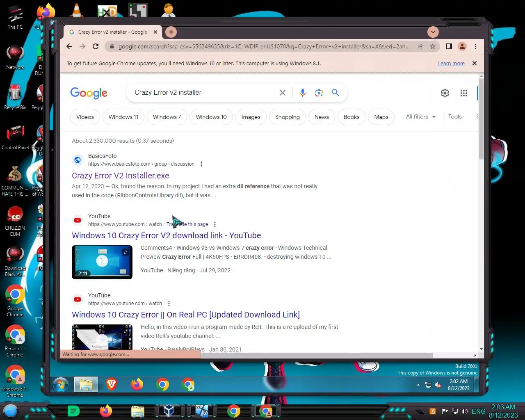Switch to Books results

352,117
